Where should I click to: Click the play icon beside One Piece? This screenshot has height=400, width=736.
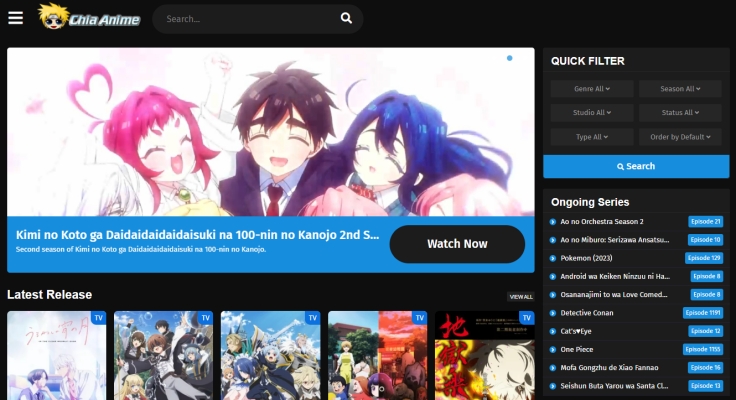tap(552, 350)
